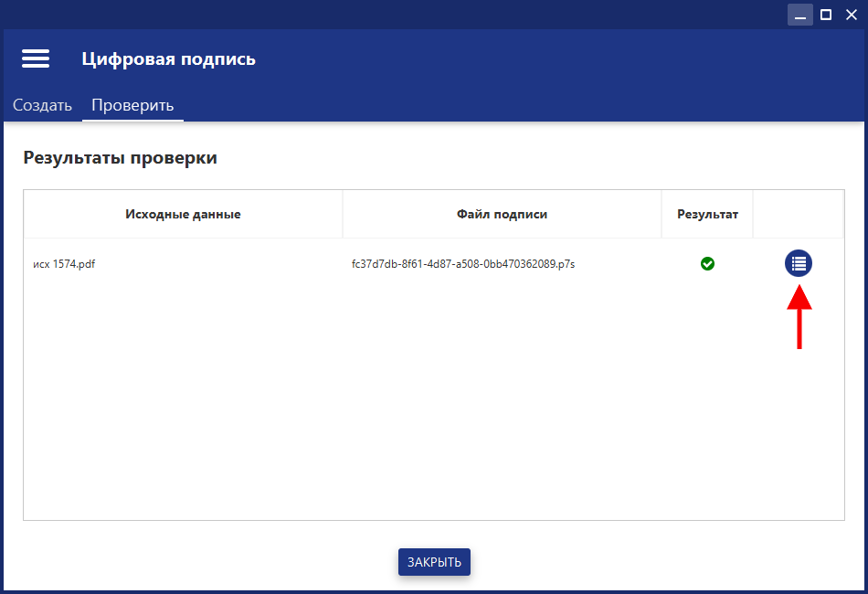868x594 pixels.
Task: Open the hamburger navigation menu
Action: (36, 58)
